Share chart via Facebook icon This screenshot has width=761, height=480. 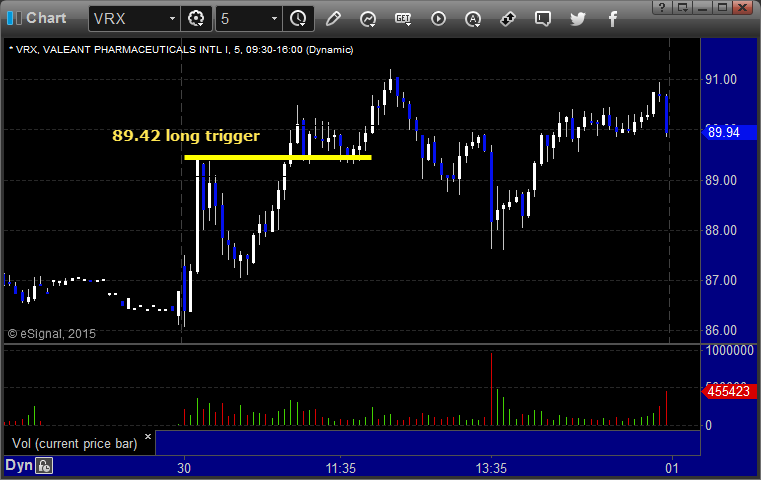pyautogui.click(x=613, y=19)
